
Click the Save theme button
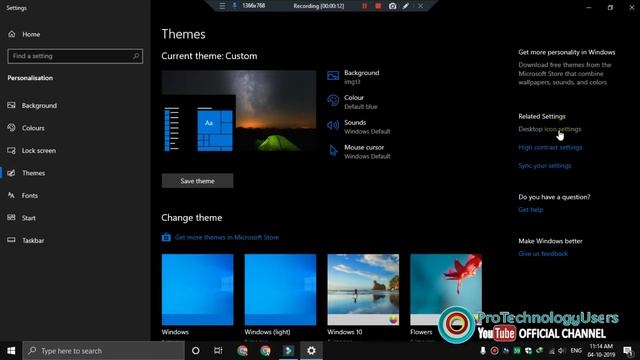pos(198,181)
